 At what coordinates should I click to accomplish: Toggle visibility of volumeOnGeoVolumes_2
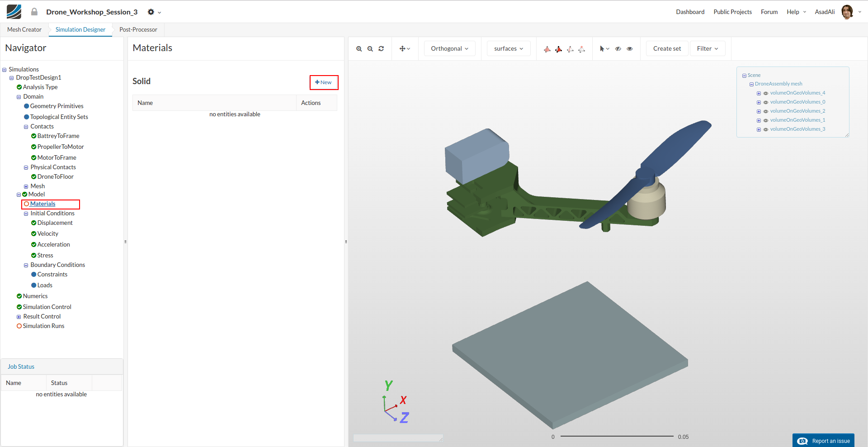766,111
